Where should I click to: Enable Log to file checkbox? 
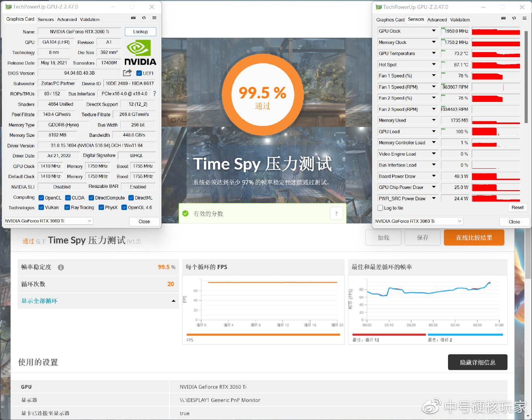tap(380, 208)
